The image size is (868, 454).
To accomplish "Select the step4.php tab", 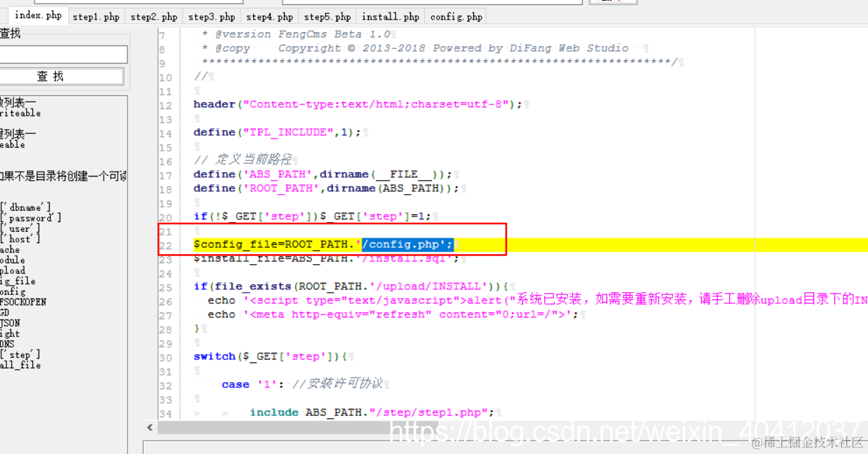I will click(x=269, y=17).
